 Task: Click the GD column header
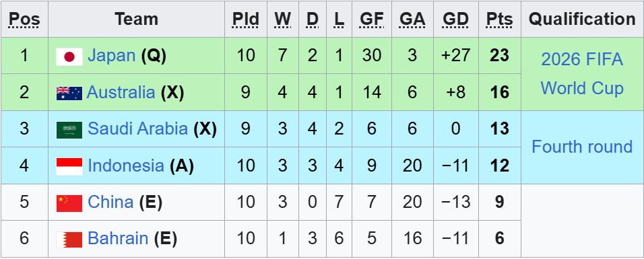click(x=456, y=19)
